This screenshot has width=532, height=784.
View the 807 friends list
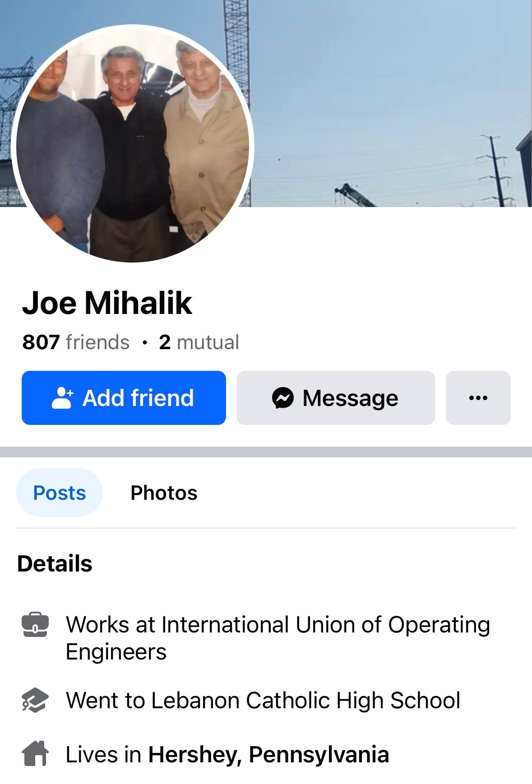[76, 342]
